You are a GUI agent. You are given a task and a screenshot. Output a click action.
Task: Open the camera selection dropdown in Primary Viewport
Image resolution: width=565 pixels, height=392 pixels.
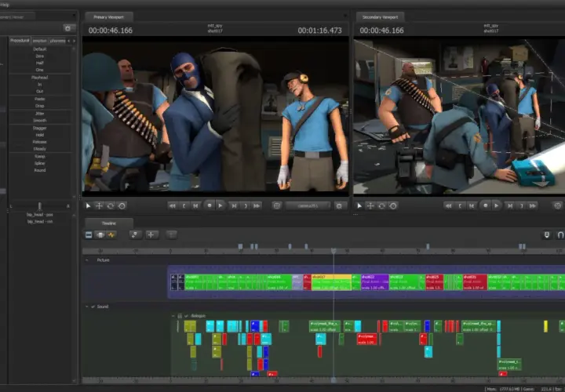tap(308, 206)
